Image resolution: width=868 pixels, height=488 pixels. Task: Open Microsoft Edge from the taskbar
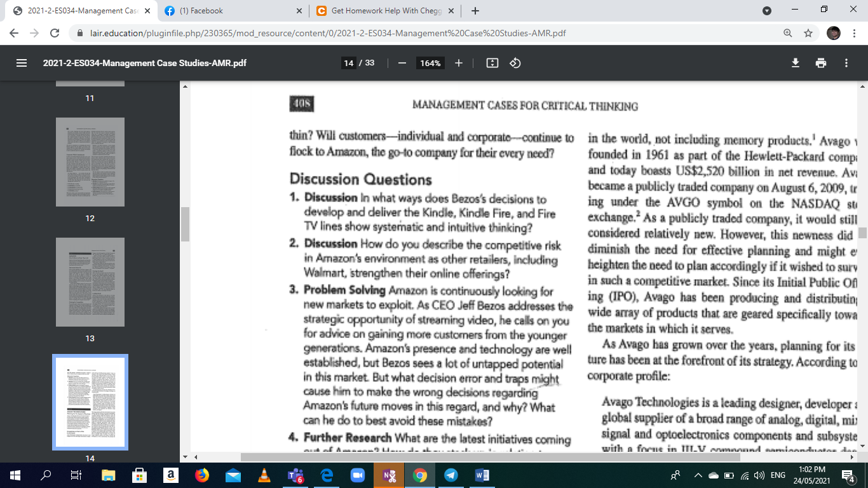[327, 475]
